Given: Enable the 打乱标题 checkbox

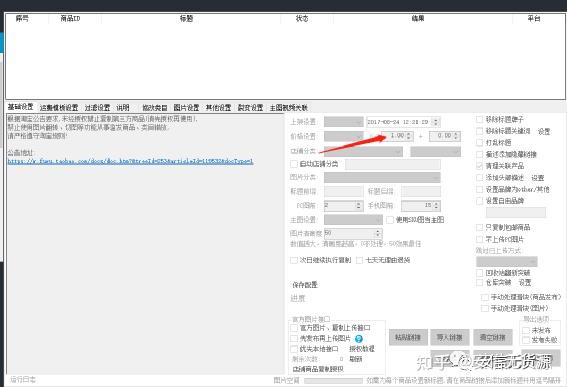Looking at the screenshot, I should point(479,142).
